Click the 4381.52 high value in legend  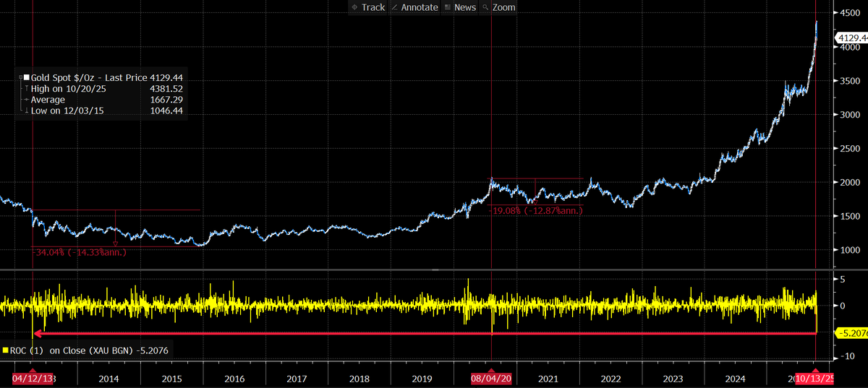point(166,88)
